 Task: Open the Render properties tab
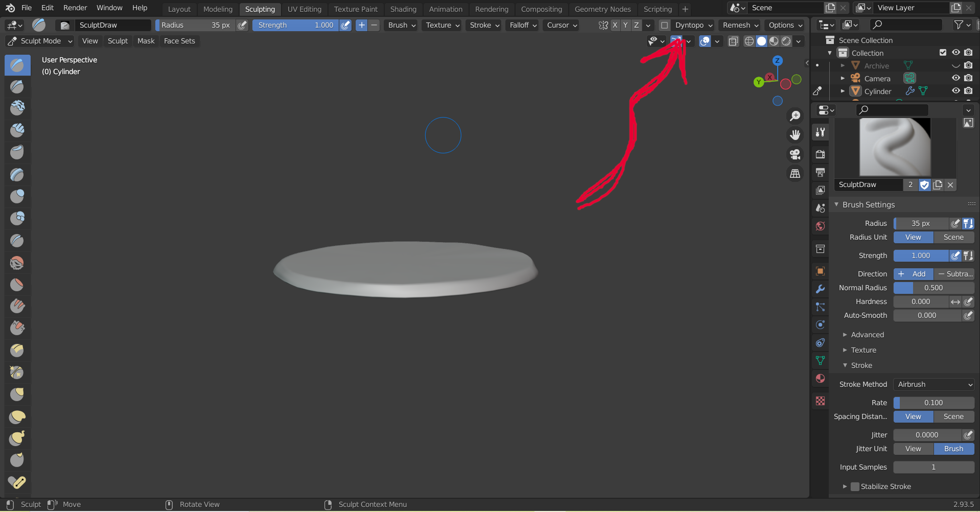820,154
